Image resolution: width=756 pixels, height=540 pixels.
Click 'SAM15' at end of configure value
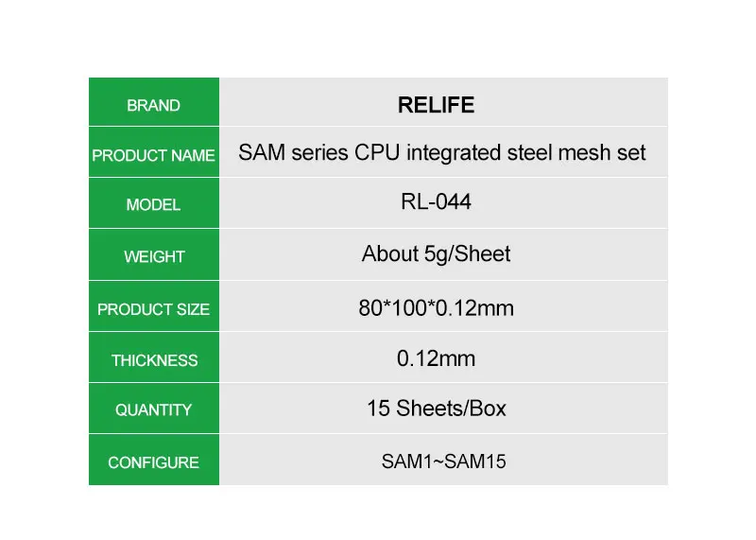(x=475, y=462)
